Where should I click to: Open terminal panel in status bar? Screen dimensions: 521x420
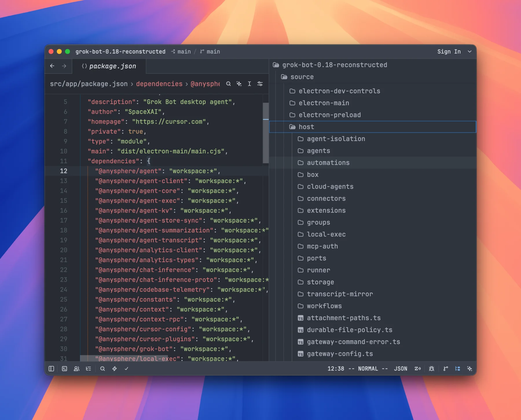(65, 368)
